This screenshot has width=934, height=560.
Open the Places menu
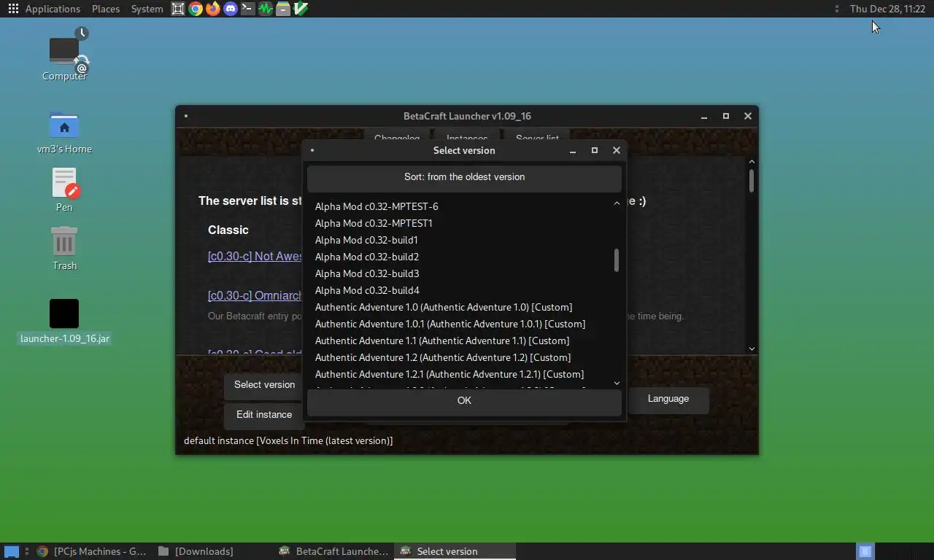[106, 9]
